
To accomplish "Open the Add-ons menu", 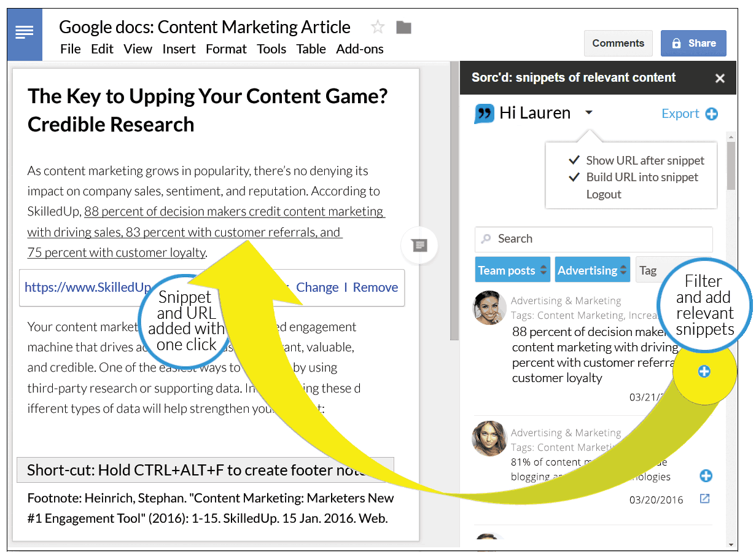I will (360, 49).
